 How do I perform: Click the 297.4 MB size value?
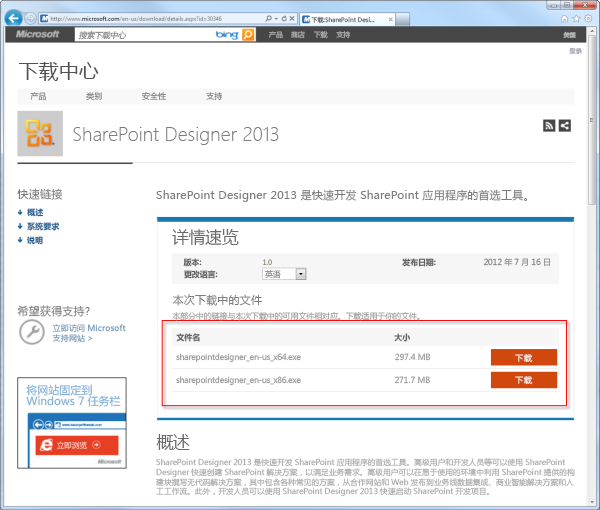coord(412,357)
